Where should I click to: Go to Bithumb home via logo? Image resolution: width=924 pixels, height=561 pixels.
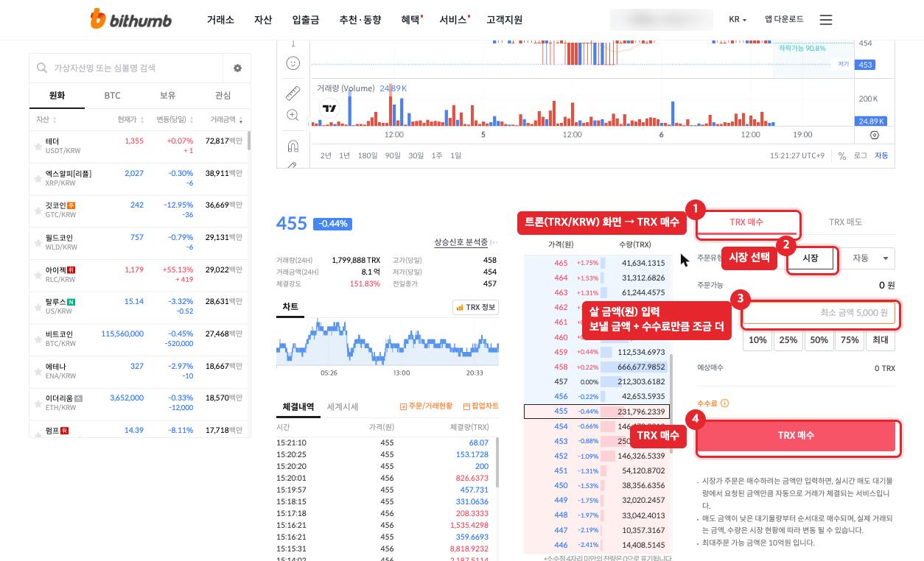click(x=130, y=19)
